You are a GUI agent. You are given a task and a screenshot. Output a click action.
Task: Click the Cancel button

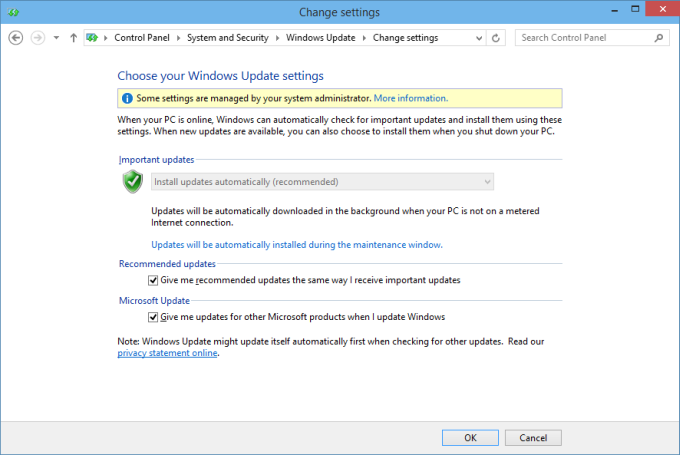533,438
